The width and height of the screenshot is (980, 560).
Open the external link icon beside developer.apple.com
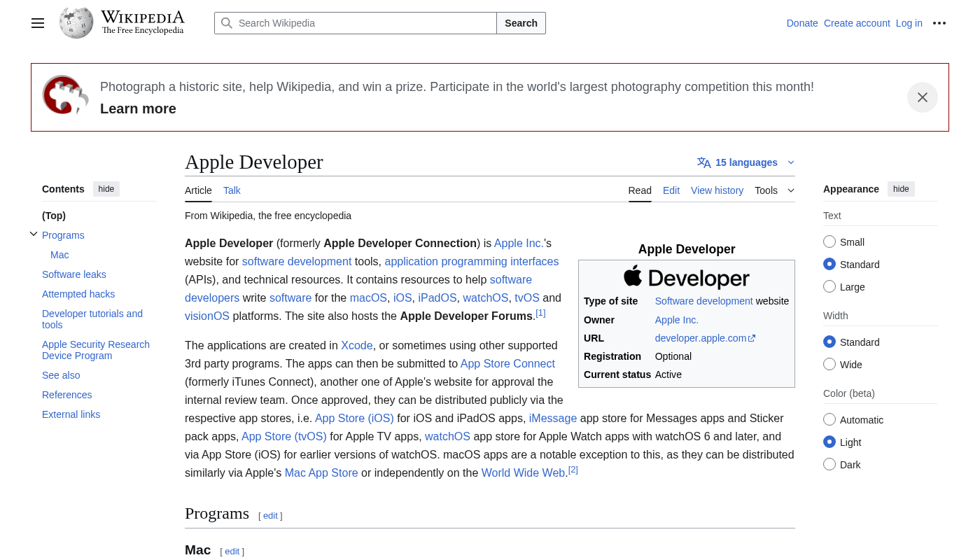tap(754, 337)
